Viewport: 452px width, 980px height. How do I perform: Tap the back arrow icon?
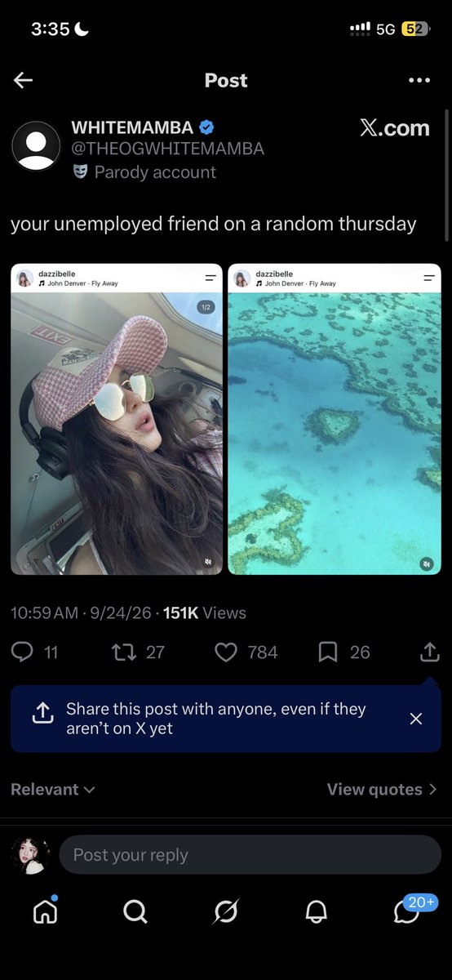pyautogui.click(x=23, y=80)
